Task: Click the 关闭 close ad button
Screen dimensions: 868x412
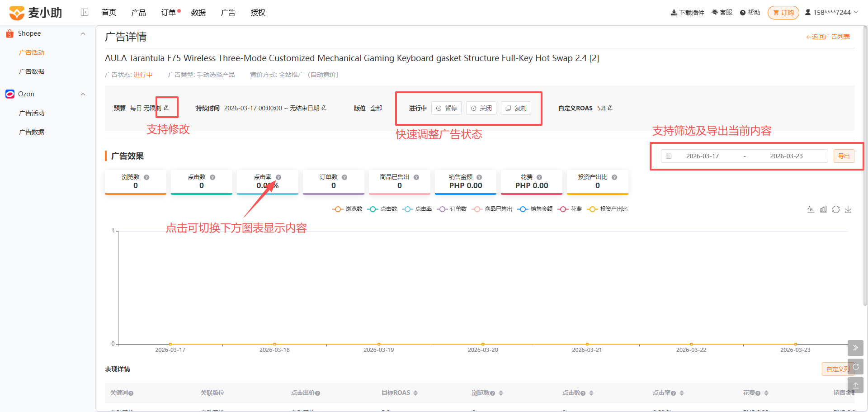Action: tap(481, 108)
